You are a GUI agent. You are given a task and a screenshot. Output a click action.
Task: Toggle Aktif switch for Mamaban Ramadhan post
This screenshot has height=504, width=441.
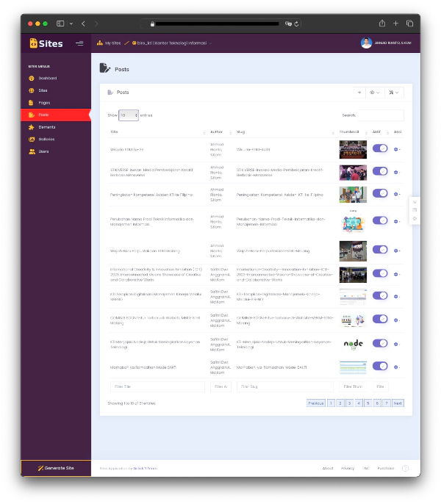coord(380,366)
